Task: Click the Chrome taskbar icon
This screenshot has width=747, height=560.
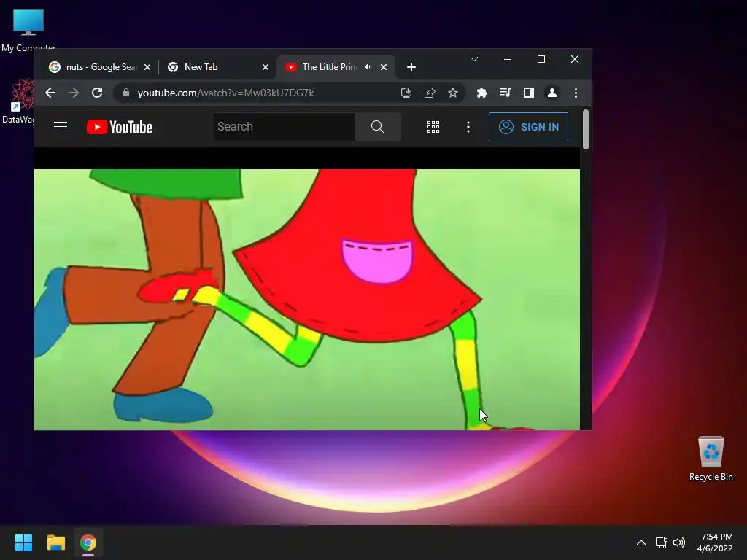Action: (88, 542)
